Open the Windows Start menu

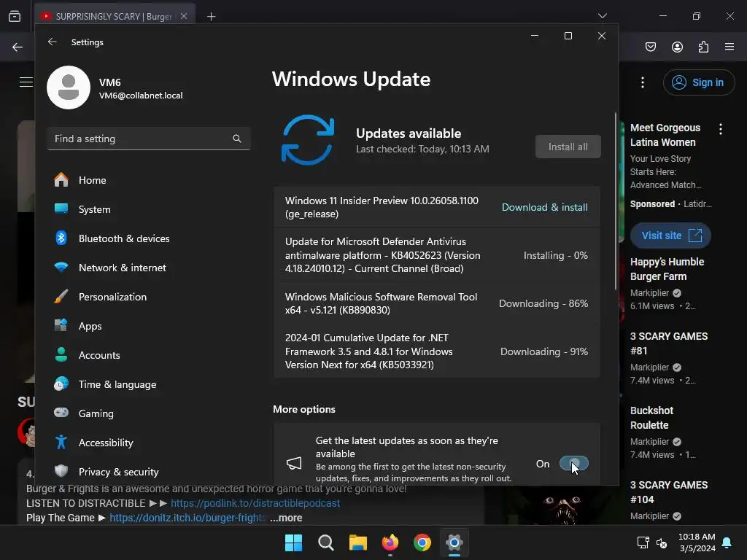click(x=293, y=542)
